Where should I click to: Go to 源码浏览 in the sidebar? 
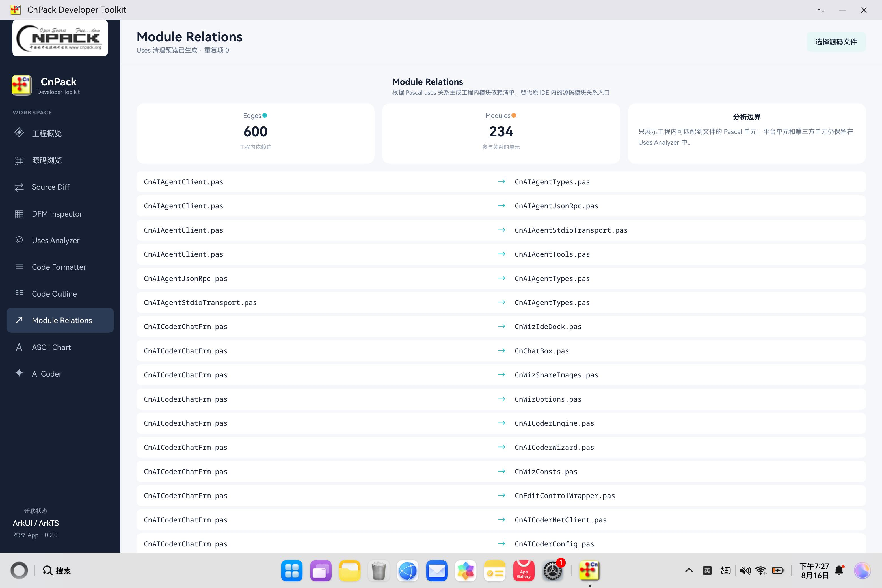coord(60,161)
